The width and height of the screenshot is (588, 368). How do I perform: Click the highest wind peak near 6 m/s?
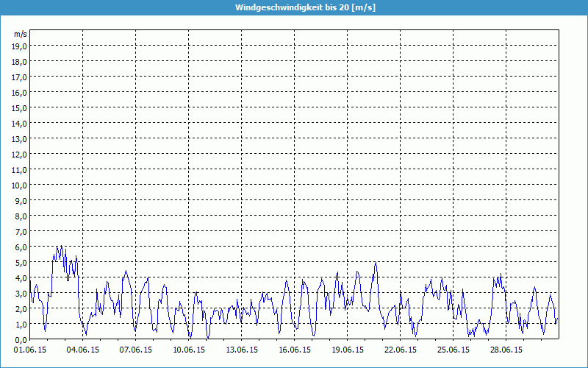[60, 247]
